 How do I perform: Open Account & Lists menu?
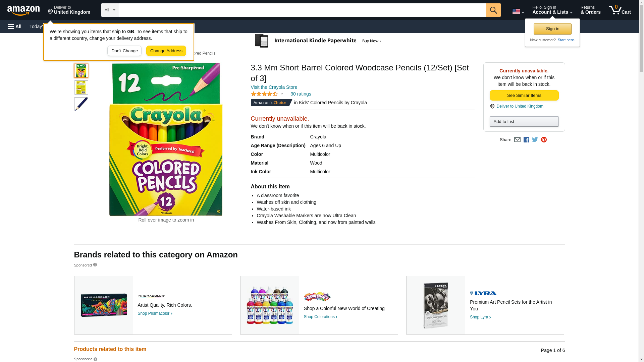tap(552, 10)
